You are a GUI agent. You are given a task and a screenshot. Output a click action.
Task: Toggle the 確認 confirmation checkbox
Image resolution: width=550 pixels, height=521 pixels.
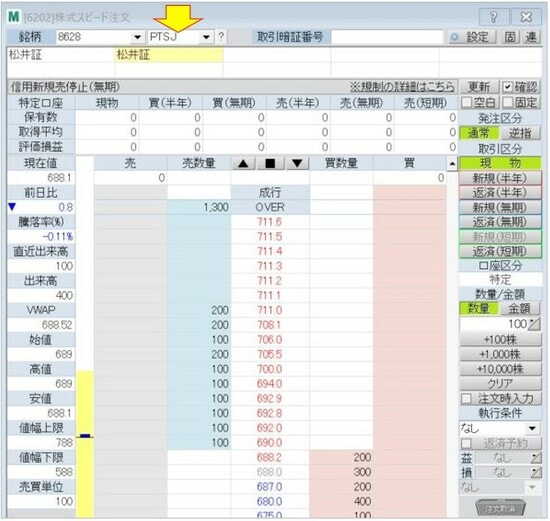pos(507,87)
